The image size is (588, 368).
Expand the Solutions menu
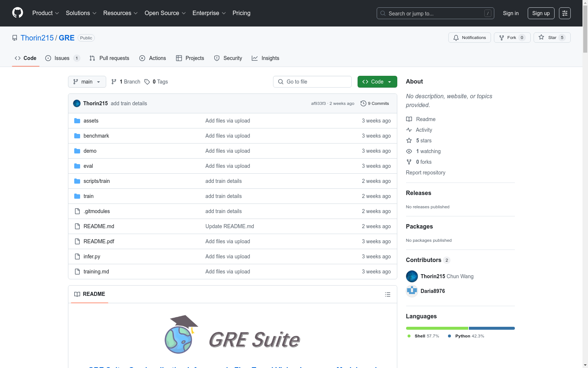pos(81,13)
